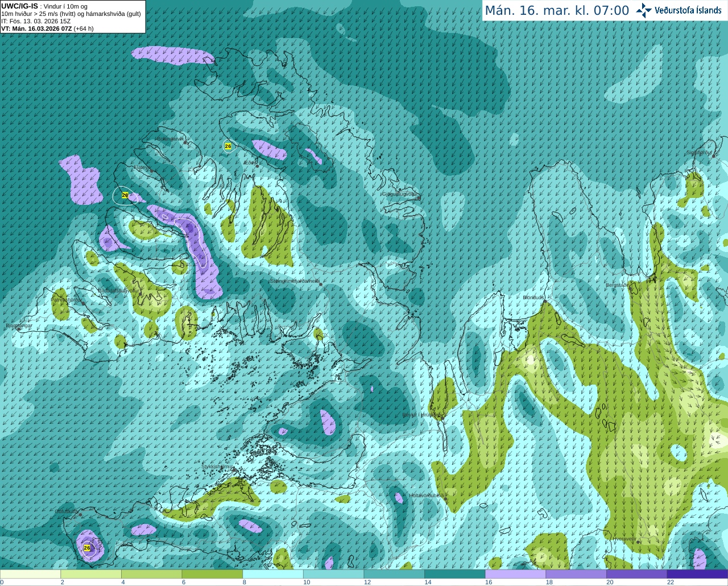Select the Flateyri station label

(142, 168)
